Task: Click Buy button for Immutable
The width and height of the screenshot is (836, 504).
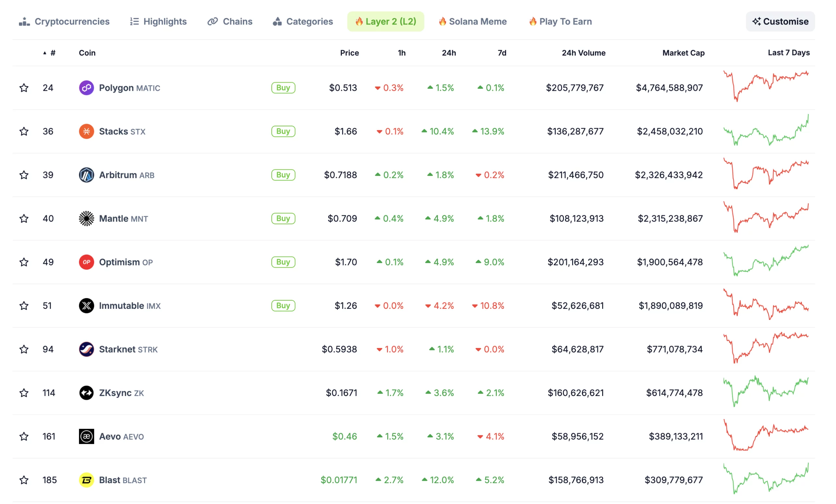Action: pos(283,306)
